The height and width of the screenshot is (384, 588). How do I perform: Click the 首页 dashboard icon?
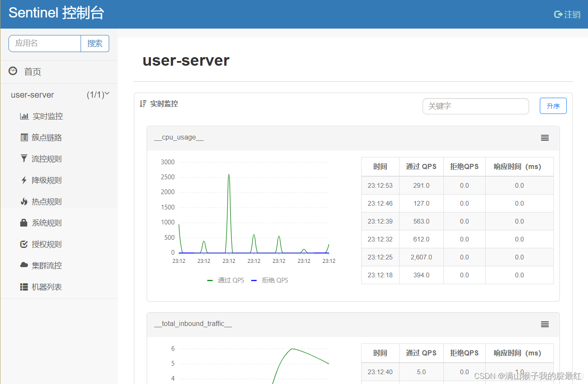click(x=13, y=71)
